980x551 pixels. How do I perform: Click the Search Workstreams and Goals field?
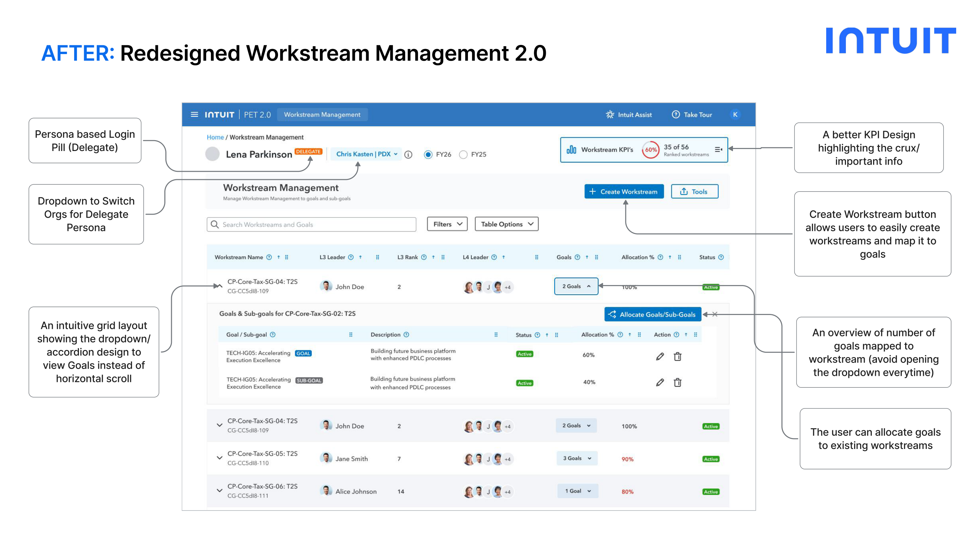point(312,224)
